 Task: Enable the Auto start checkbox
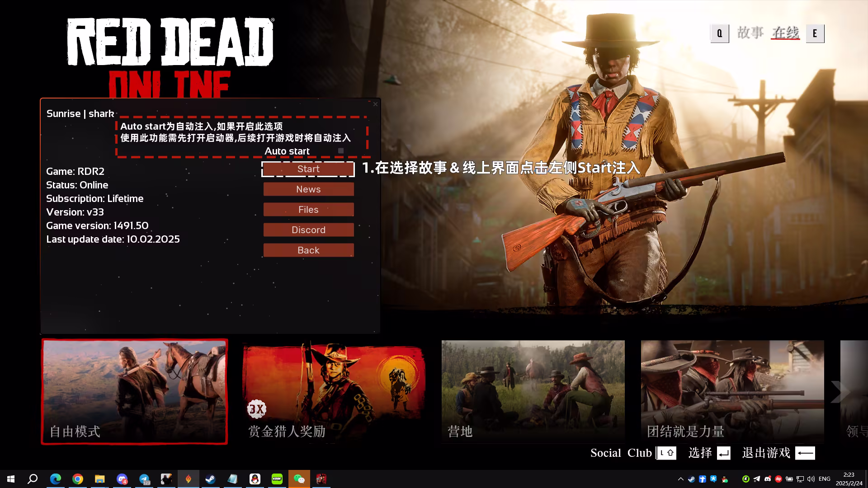click(x=341, y=151)
